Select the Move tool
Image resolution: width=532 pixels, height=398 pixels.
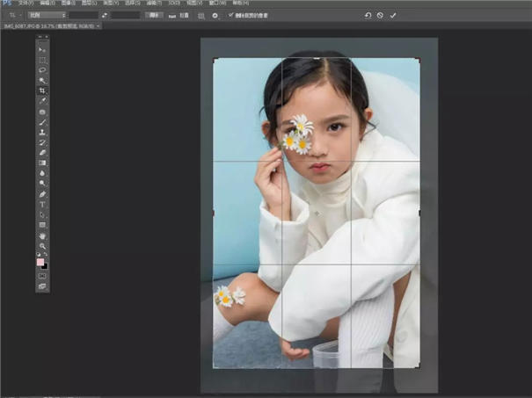(42, 49)
